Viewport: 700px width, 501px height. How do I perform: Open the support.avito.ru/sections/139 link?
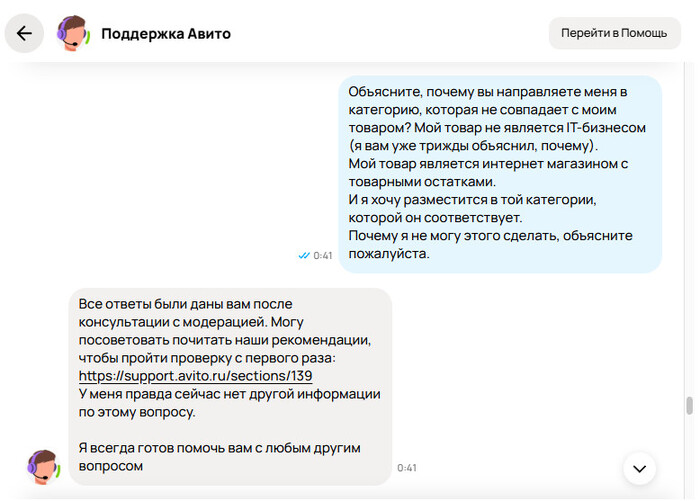pos(195,376)
